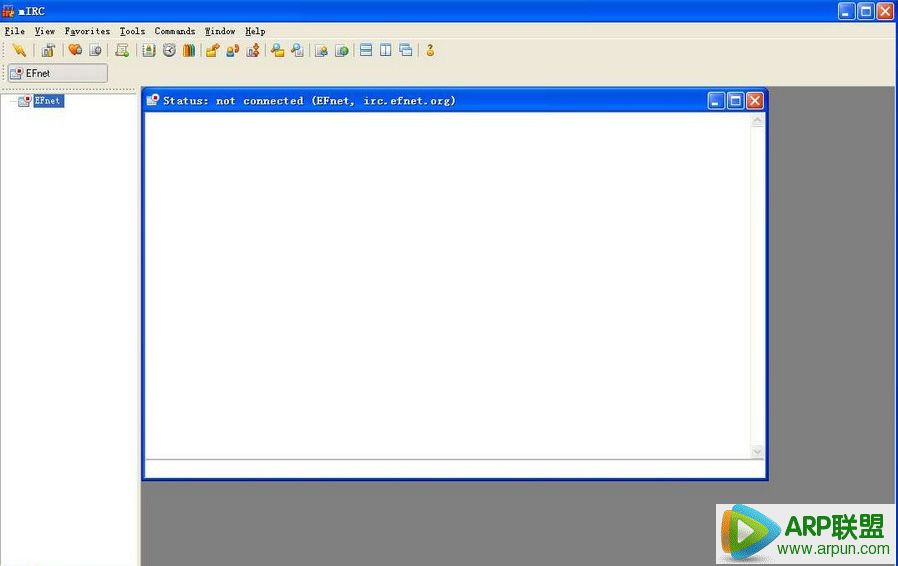Close the main mIRC window
This screenshot has width=898, height=566.
tap(885, 11)
